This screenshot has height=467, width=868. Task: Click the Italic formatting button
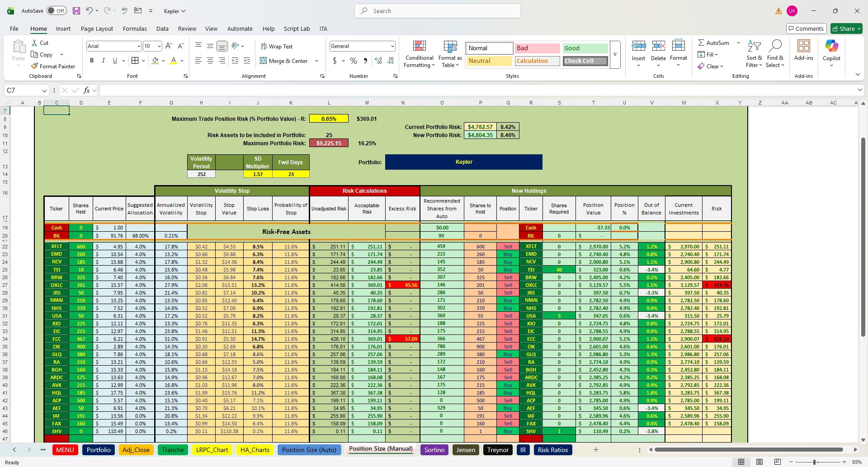103,61
